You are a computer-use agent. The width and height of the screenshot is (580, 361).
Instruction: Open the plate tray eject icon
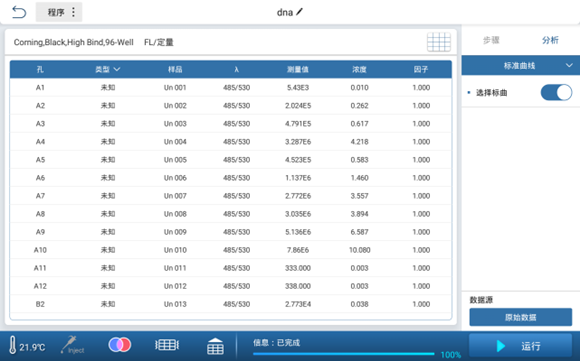tap(215, 346)
